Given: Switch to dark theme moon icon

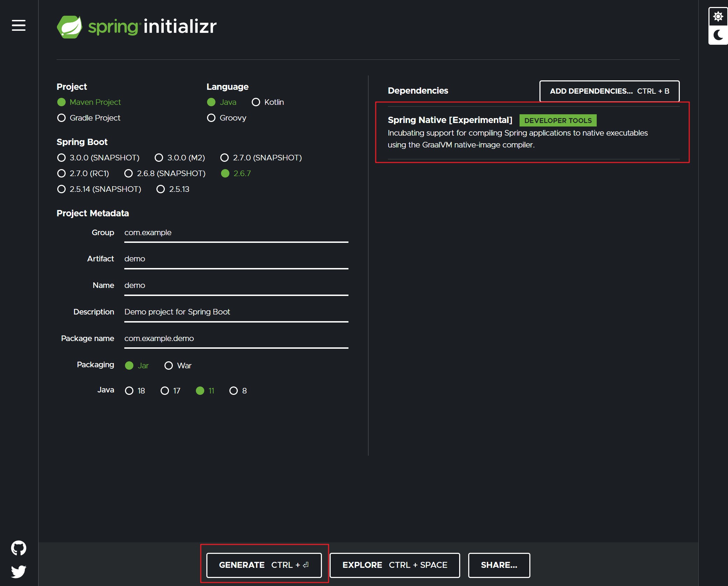Looking at the screenshot, I should pyautogui.click(x=718, y=35).
